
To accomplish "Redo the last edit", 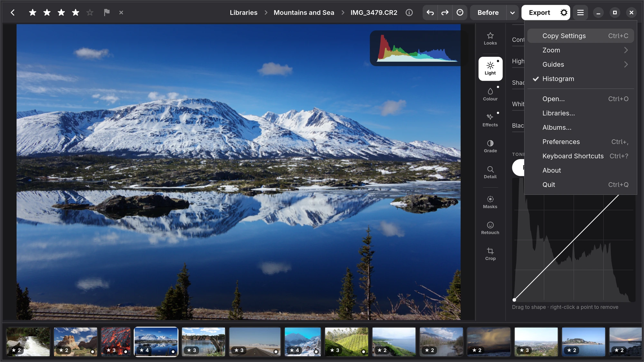I will pos(445,13).
